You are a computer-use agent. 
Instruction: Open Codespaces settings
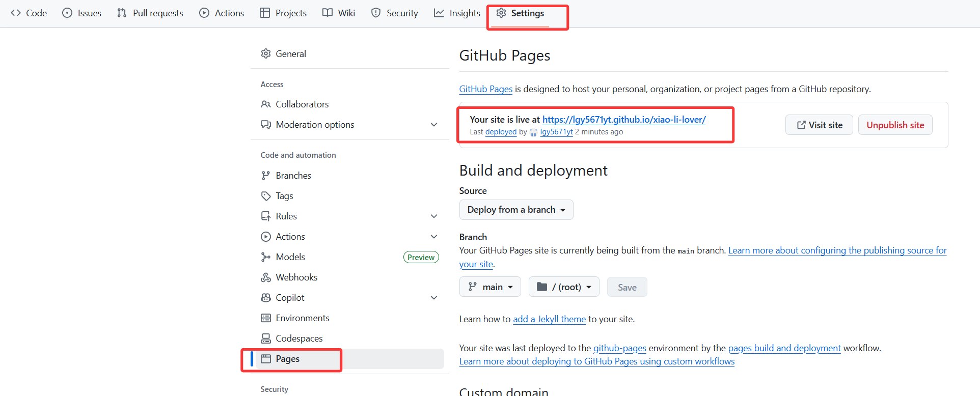click(x=350, y=338)
